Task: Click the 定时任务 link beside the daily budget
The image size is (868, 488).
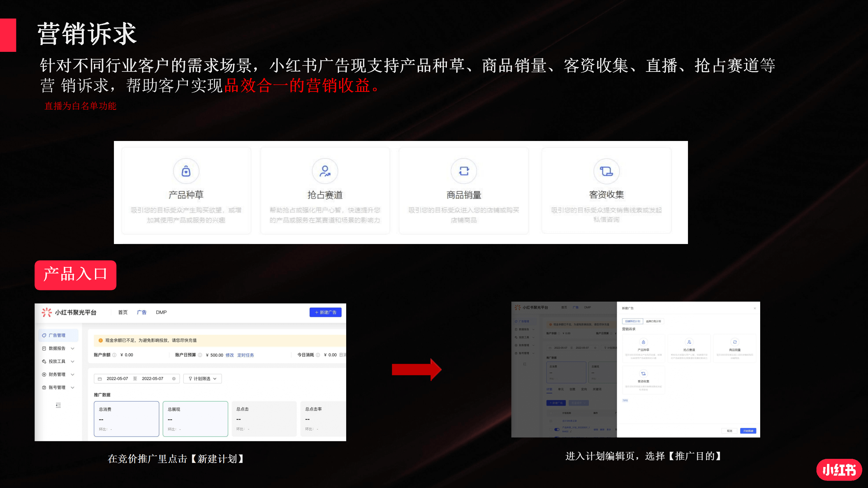Action: pyautogui.click(x=245, y=355)
